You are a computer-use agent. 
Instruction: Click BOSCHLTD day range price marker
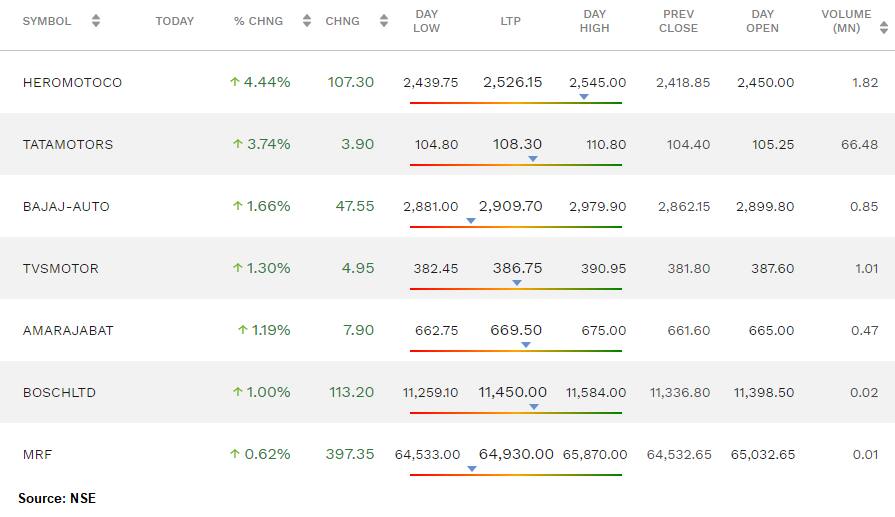point(534,407)
